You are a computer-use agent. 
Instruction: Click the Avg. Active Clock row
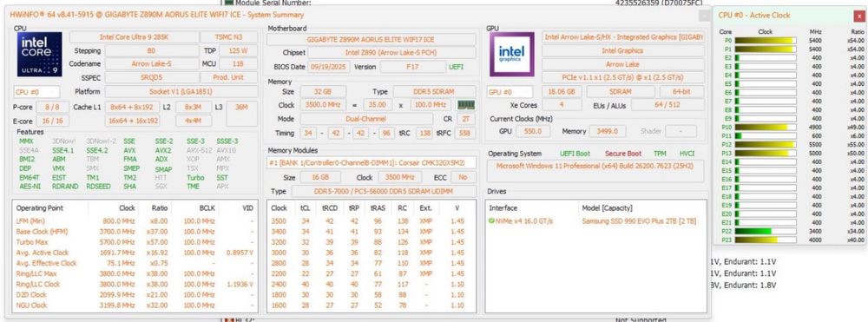click(x=135, y=253)
